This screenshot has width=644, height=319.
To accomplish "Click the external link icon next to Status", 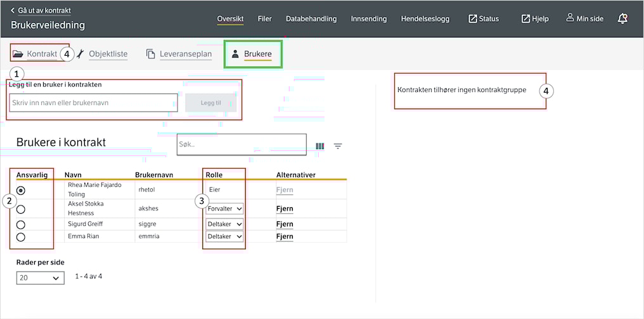I will click(x=473, y=18).
